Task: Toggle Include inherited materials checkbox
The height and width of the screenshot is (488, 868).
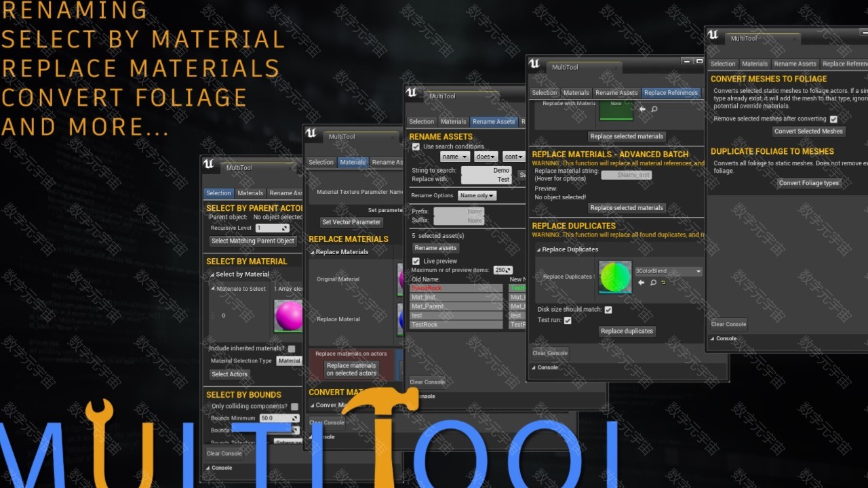Action: coord(292,349)
